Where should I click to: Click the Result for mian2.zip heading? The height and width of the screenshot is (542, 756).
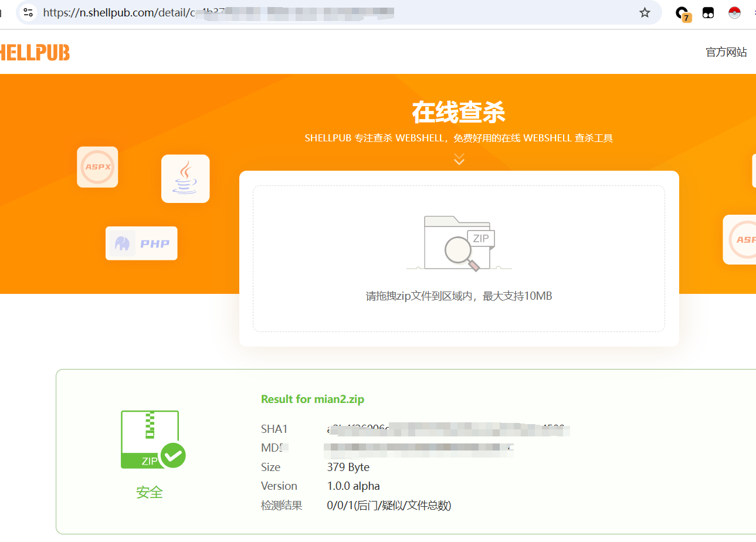(x=313, y=399)
